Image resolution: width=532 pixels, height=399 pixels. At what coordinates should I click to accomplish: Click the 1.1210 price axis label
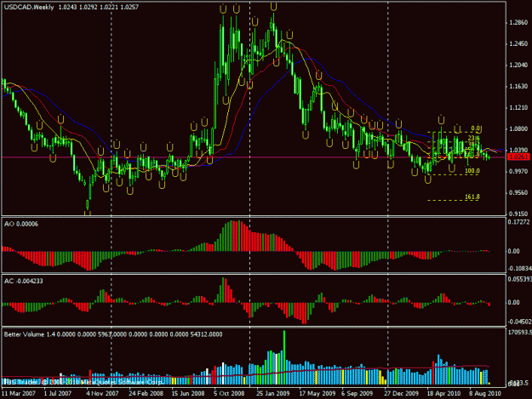518,108
